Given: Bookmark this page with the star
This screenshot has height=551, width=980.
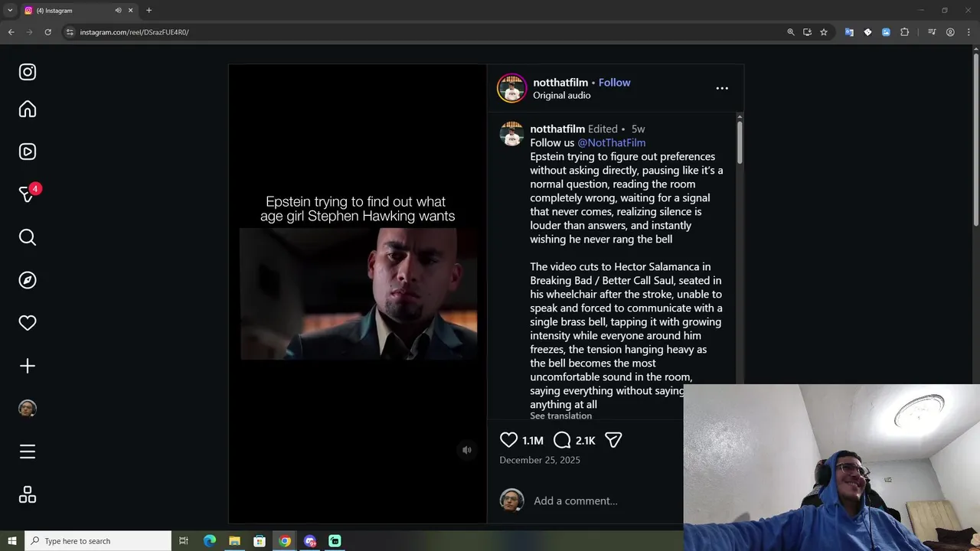Looking at the screenshot, I should click(x=824, y=32).
